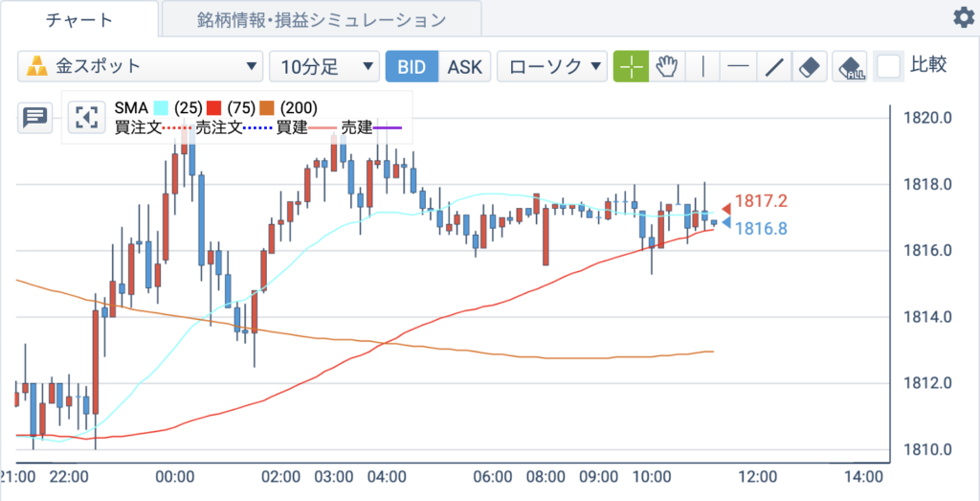Click the fullscreen expand chart icon
The image size is (980, 501).
click(87, 118)
